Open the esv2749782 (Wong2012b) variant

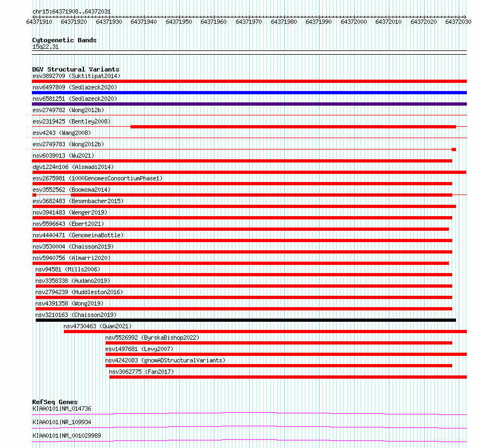(x=68, y=110)
